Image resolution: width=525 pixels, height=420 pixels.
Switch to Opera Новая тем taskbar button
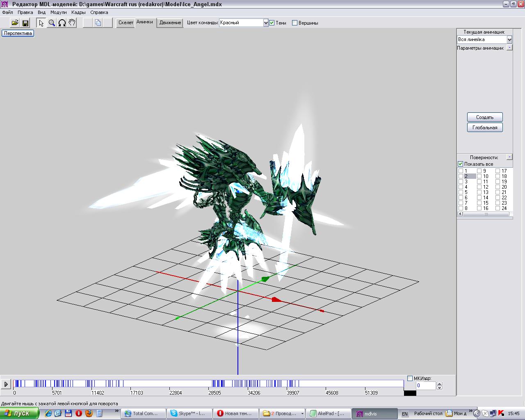237,413
